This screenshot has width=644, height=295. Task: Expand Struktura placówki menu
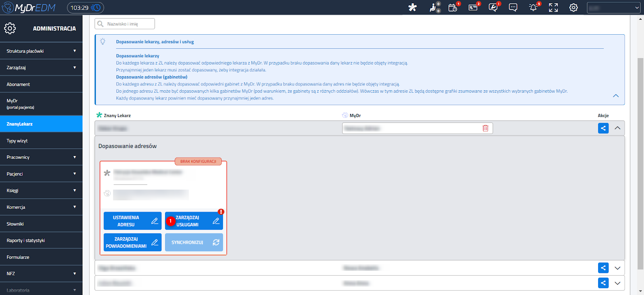click(x=41, y=51)
